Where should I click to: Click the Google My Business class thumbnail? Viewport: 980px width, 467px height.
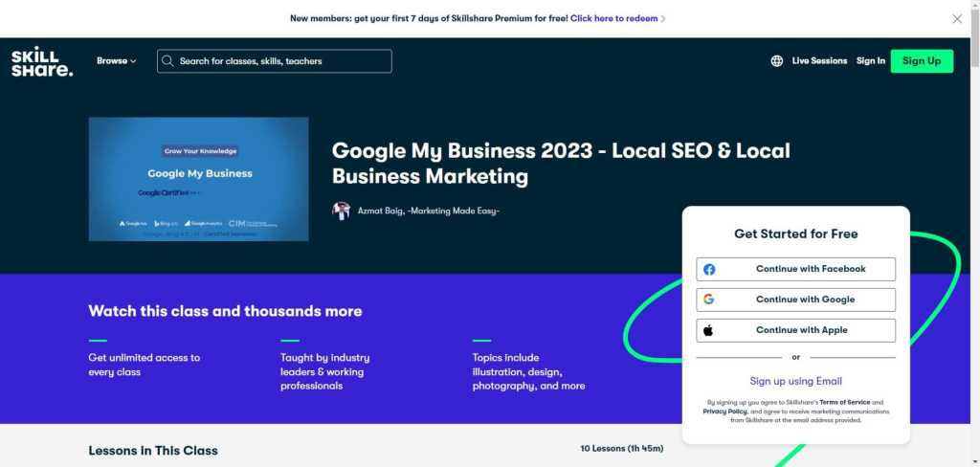198,179
